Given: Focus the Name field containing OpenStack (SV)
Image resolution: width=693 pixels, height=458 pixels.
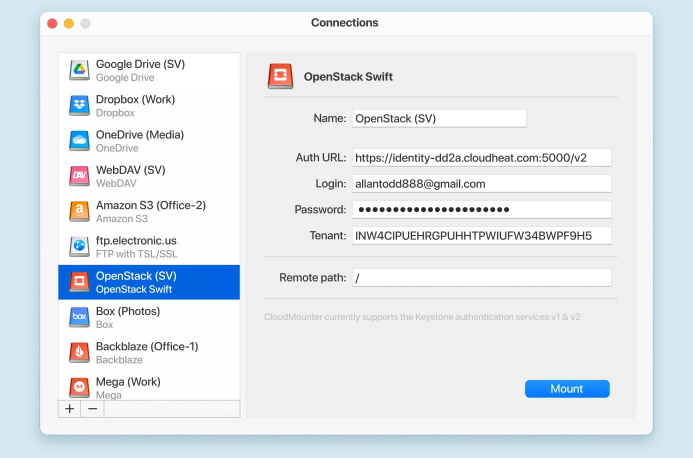Looking at the screenshot, I should (439, 118).
